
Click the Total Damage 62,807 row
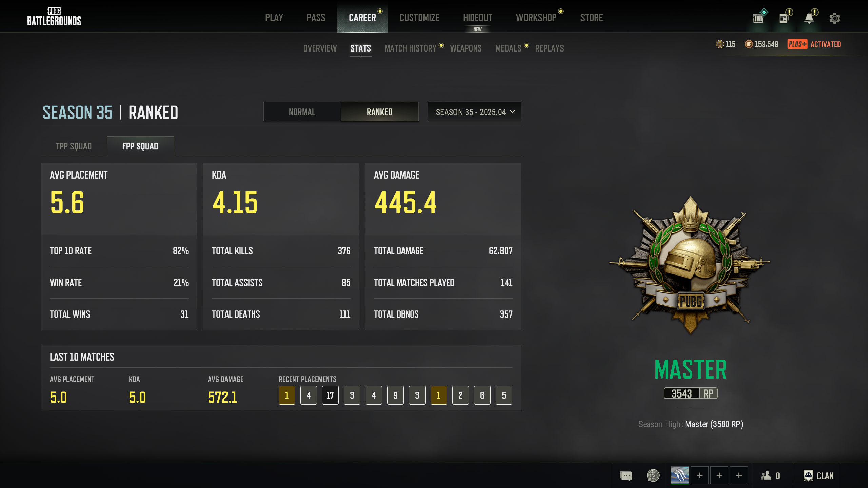click(x=443, y=251)
